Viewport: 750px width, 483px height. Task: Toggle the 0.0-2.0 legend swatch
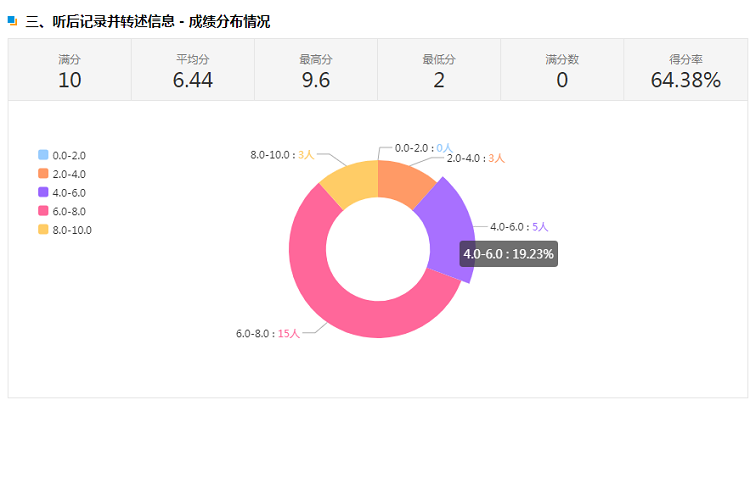pyautogui.click(x=43, y=155)
